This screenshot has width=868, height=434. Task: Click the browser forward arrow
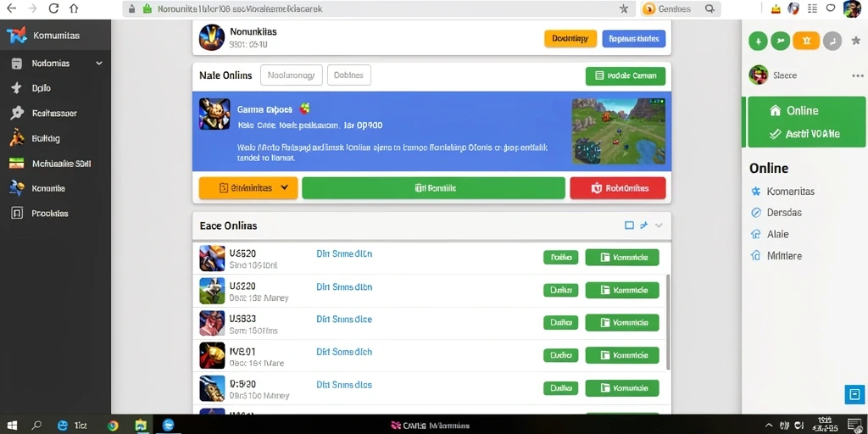point(33,8)
